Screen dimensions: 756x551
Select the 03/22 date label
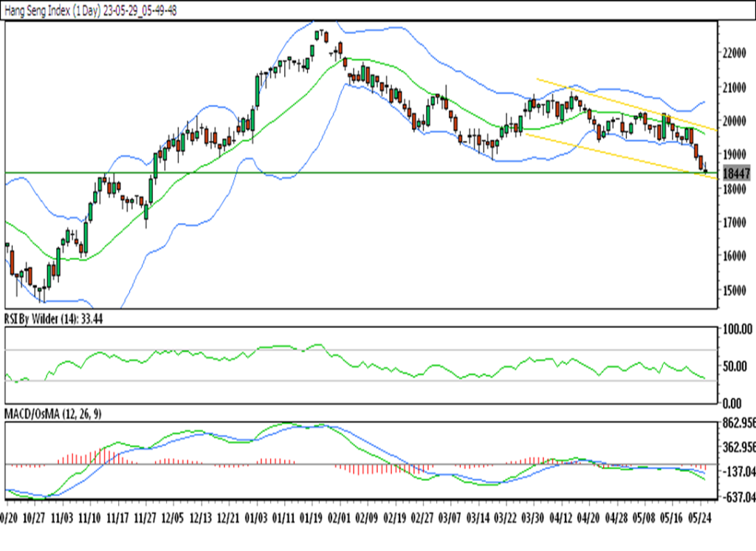[505, 519]
